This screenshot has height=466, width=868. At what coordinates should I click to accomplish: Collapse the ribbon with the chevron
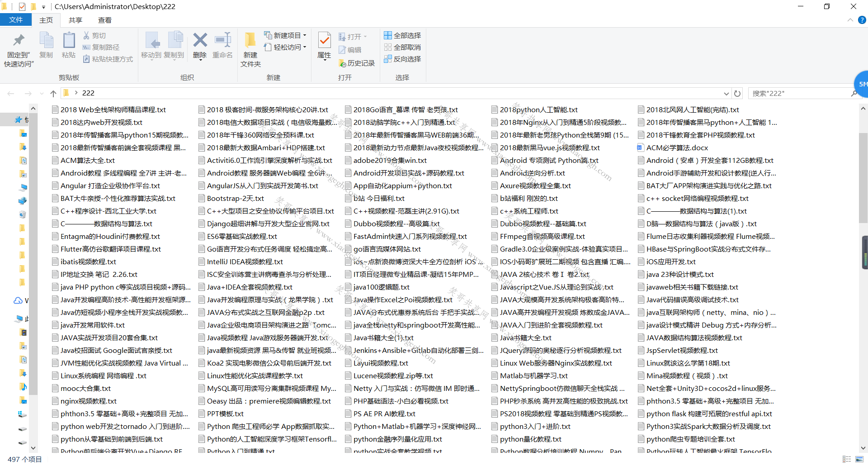pyautogui.click(x=850, y=20)
